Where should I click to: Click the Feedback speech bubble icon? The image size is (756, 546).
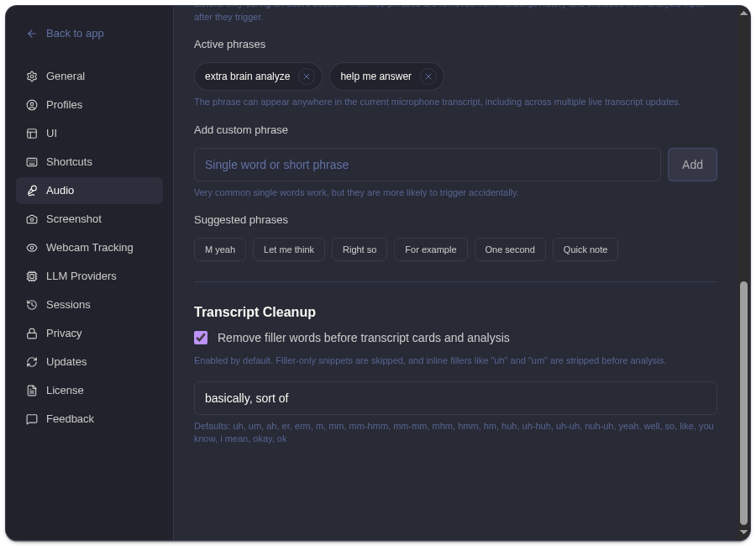click(32, 419)
